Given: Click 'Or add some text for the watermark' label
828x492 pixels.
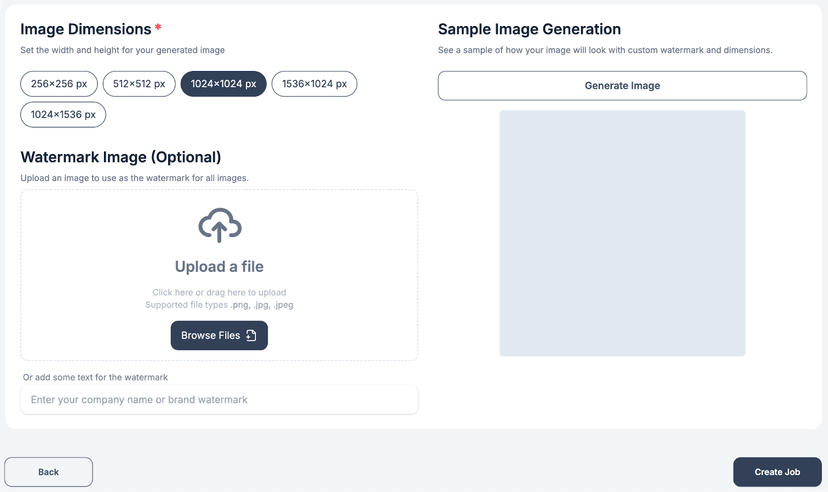Looking at the screenshot, I should (95, 377).
